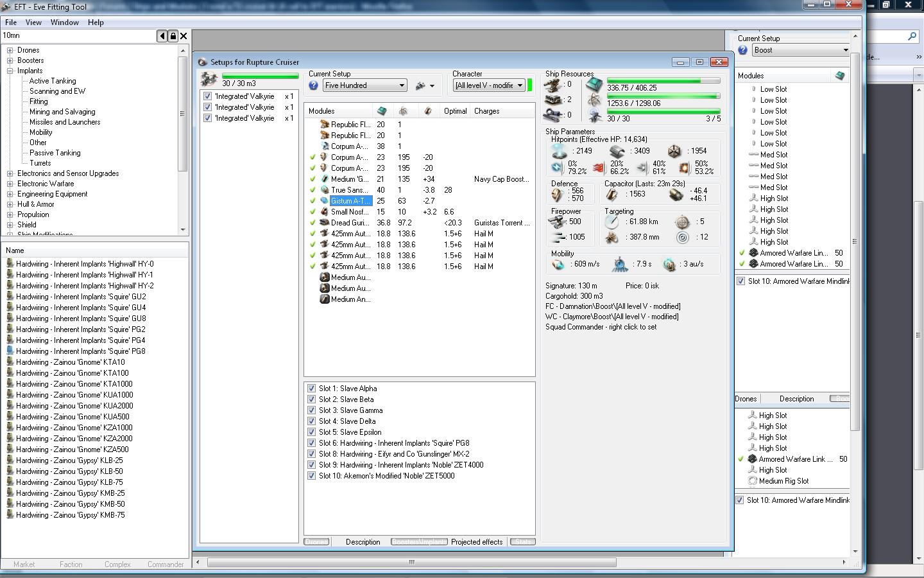The height and width of the screenshot is (578, 924).
Task: Disable Slot 10: Akemon's Modified 'Noble' ZET5000
Action: coord(311,476)
